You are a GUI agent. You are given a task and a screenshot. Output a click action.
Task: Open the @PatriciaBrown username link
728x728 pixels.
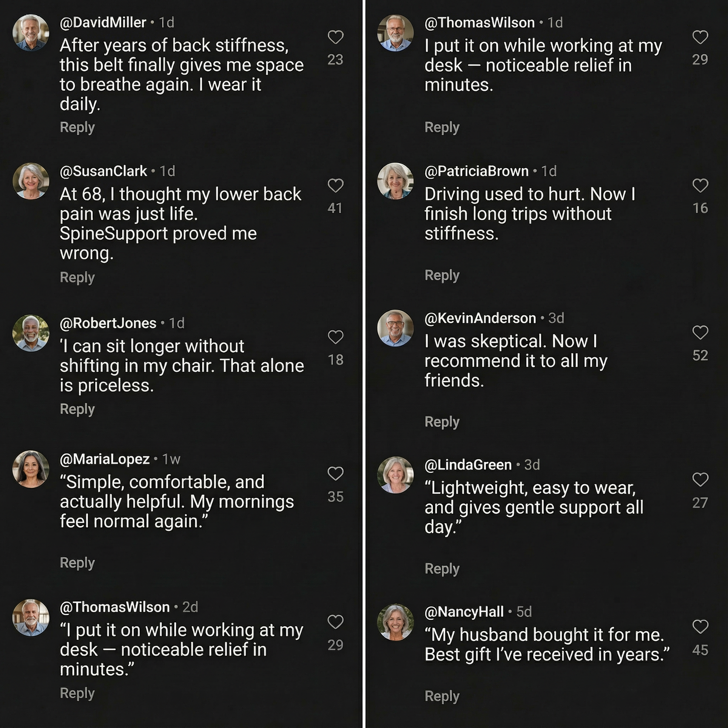pyautogui.click(x=476, y=171)
